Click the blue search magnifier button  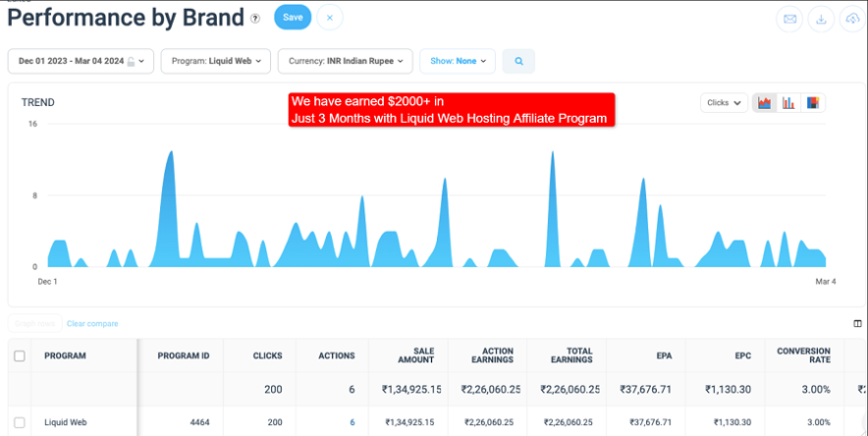click(518, 61)
